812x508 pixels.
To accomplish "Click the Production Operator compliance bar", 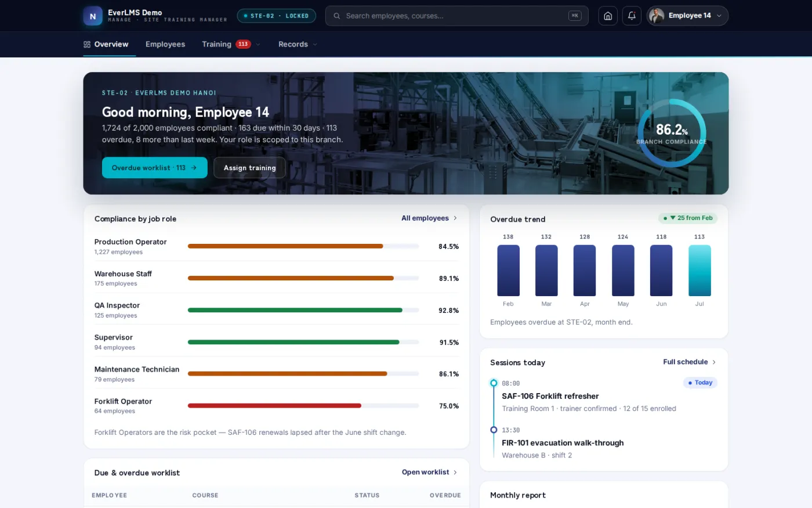I will (x=303, y=246).
